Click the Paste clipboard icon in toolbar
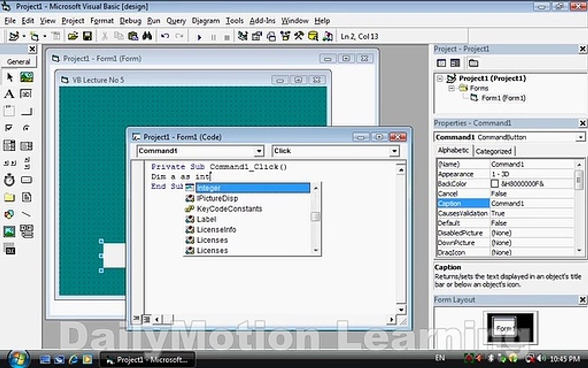Viewport: 588px width, 368px height. pyautogui.click(x=133, y=36)
